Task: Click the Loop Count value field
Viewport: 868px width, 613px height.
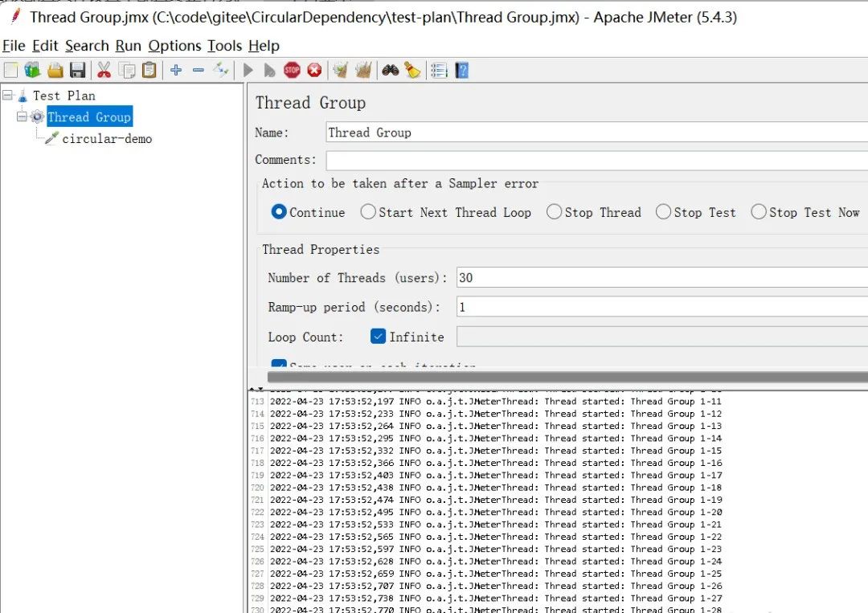Action: click(662, 337)
